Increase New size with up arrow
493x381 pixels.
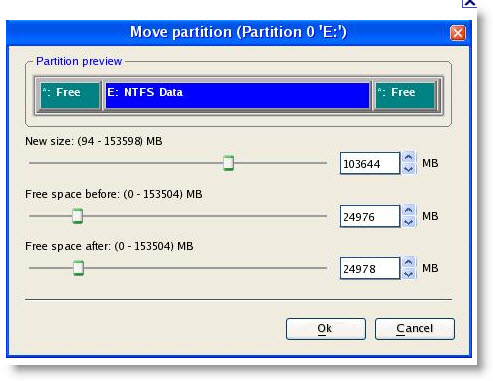click(x=409, y=157)
